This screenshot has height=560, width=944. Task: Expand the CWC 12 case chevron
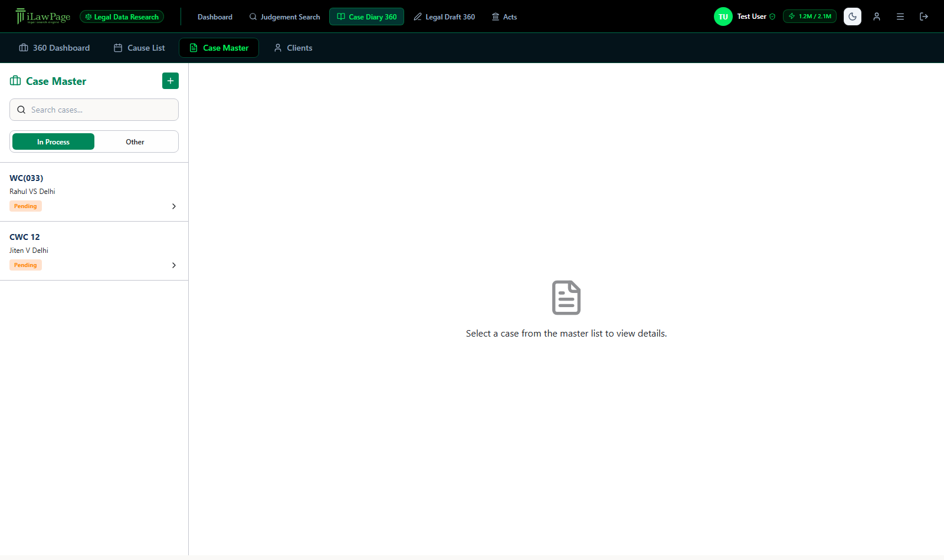click(x=174, y=265)
